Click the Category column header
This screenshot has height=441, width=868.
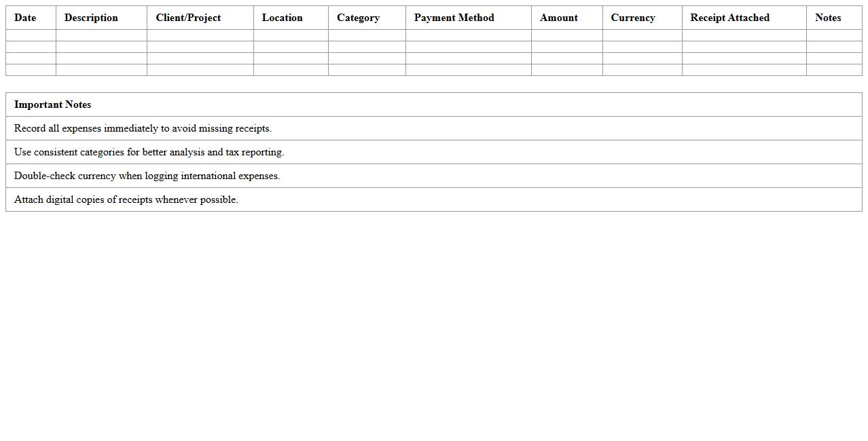click(358, 18)
